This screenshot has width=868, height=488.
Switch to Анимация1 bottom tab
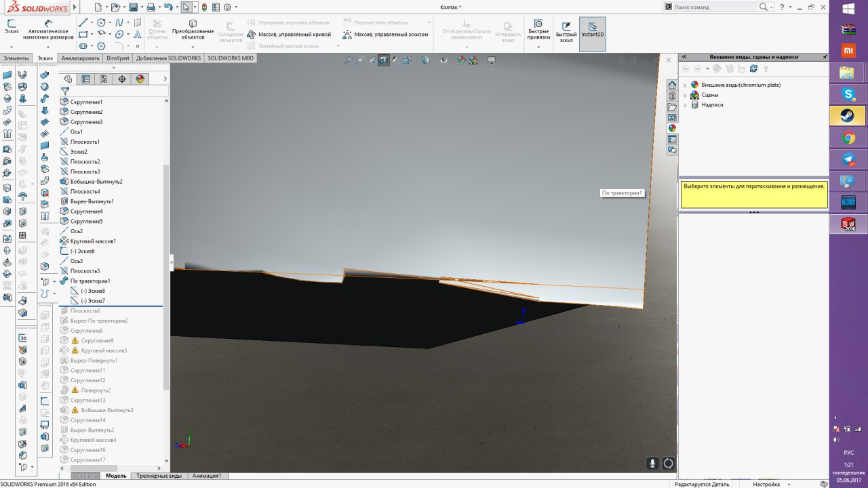207,476
